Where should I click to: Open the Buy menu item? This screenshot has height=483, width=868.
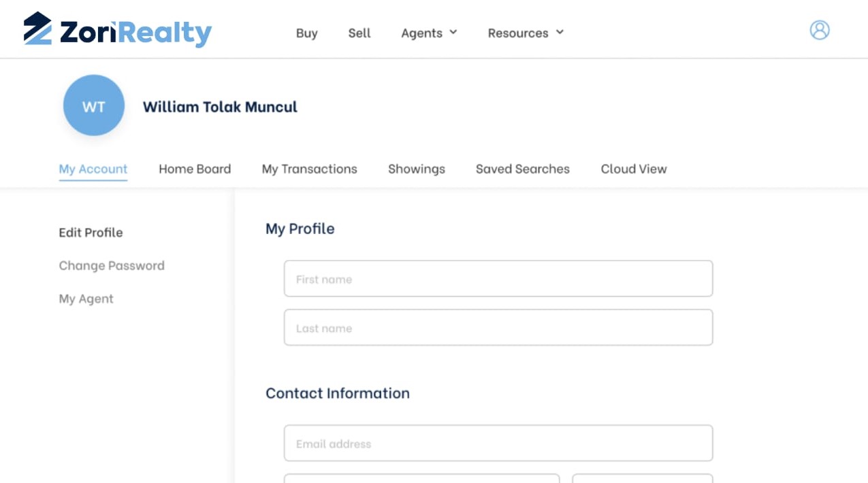click(x=306, y=33)
